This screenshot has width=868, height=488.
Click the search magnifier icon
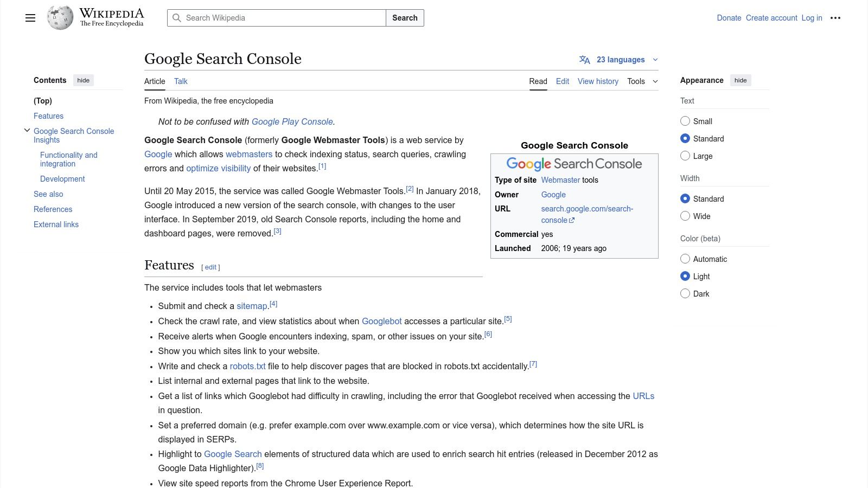click(x=177, y=18)
